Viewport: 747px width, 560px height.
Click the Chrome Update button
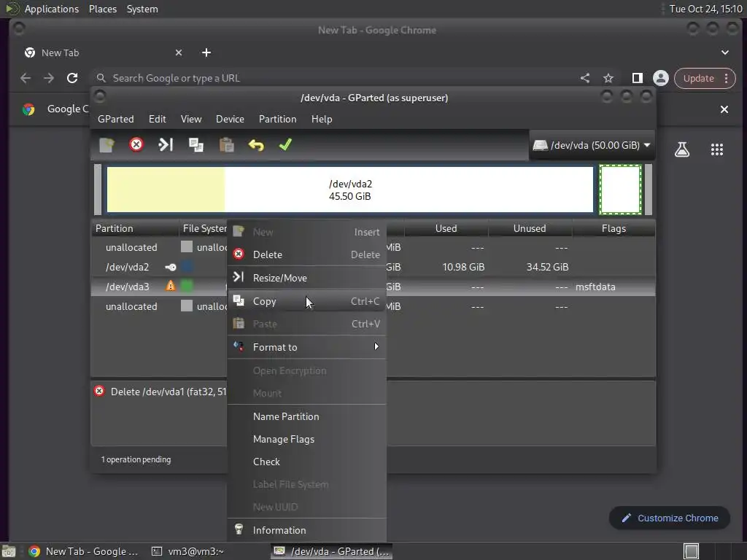(x=705, y=78)
